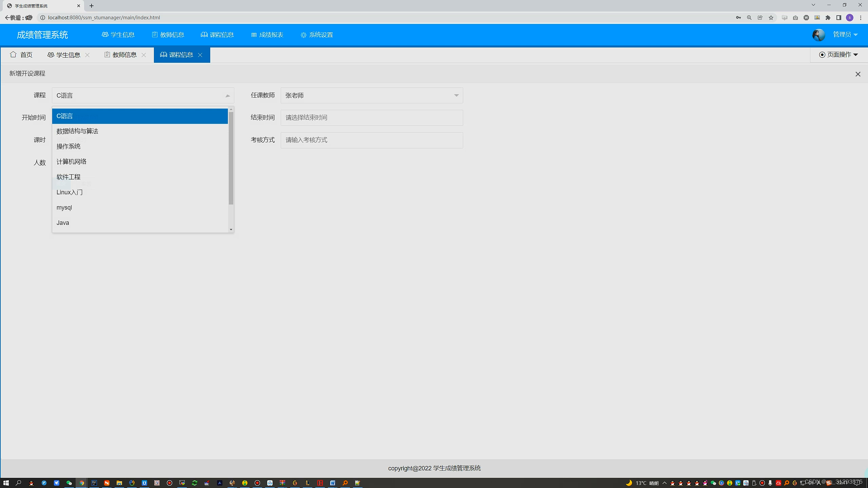868x488 pixels.
Task: Click the 学生信息 icon in top navigation
Action: tap(105, 35)
